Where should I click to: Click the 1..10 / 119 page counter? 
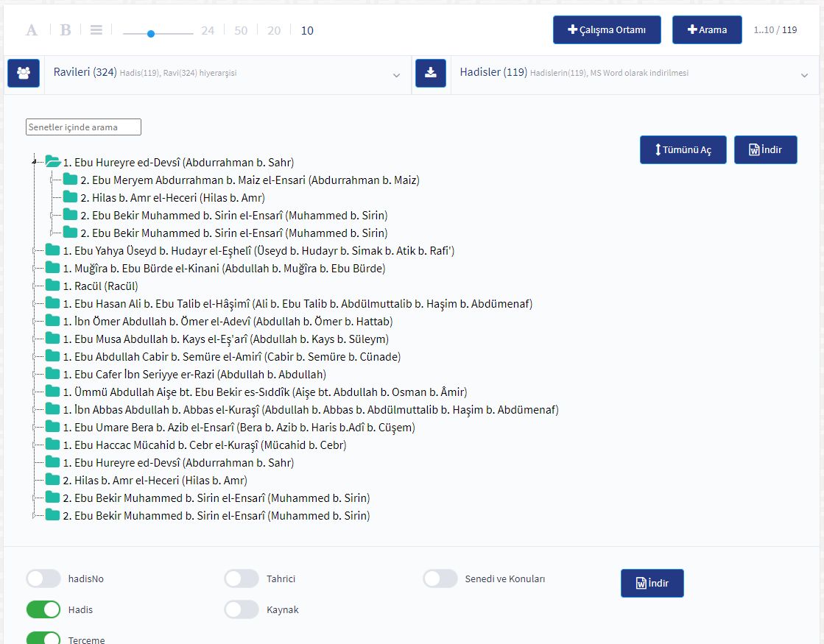click(775, 30)
